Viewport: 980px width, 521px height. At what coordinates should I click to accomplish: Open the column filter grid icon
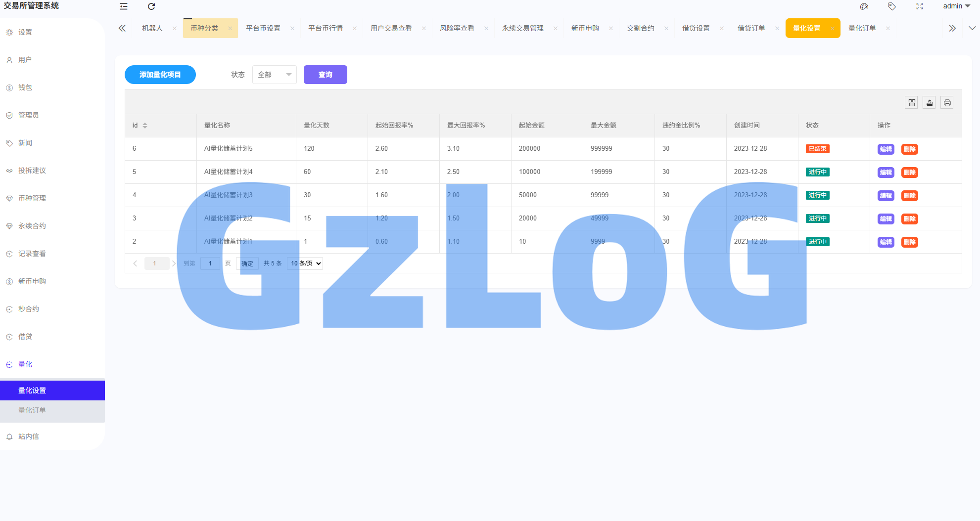(x=912, y=103)
